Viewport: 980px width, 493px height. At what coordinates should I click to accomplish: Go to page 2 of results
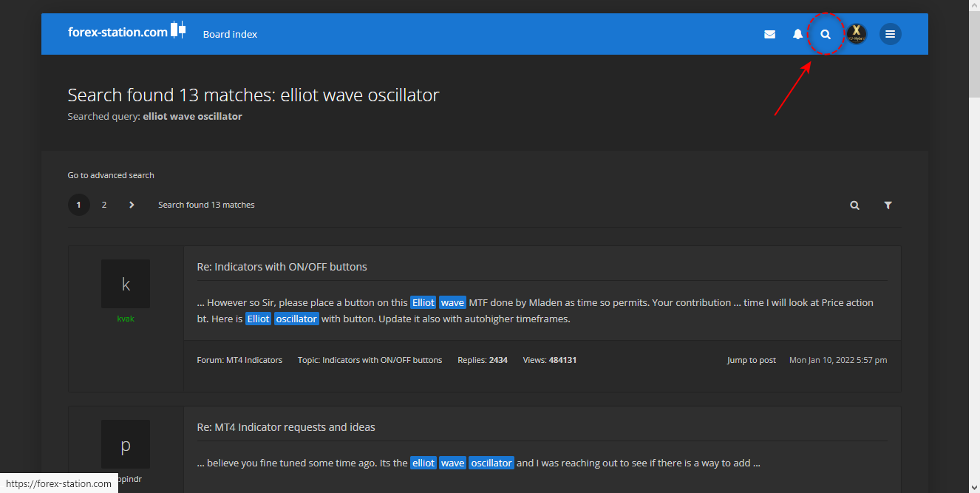click(x=104, y=205)
